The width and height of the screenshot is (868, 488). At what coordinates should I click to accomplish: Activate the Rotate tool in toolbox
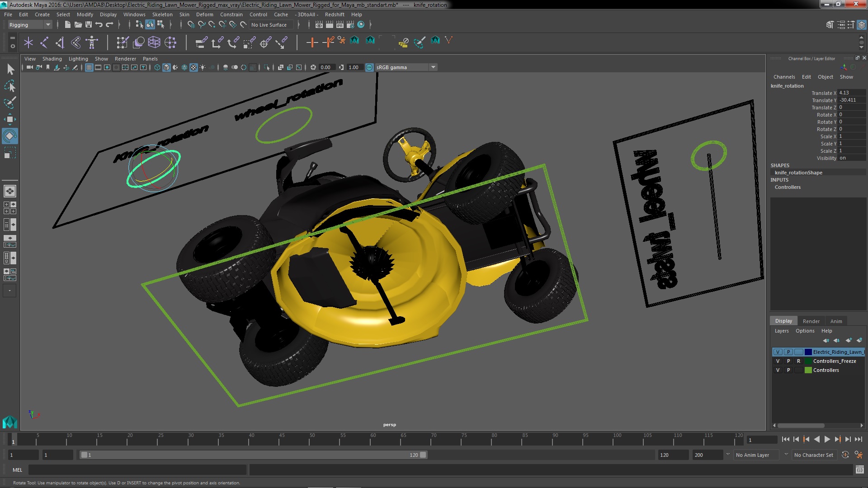point(10,136)
